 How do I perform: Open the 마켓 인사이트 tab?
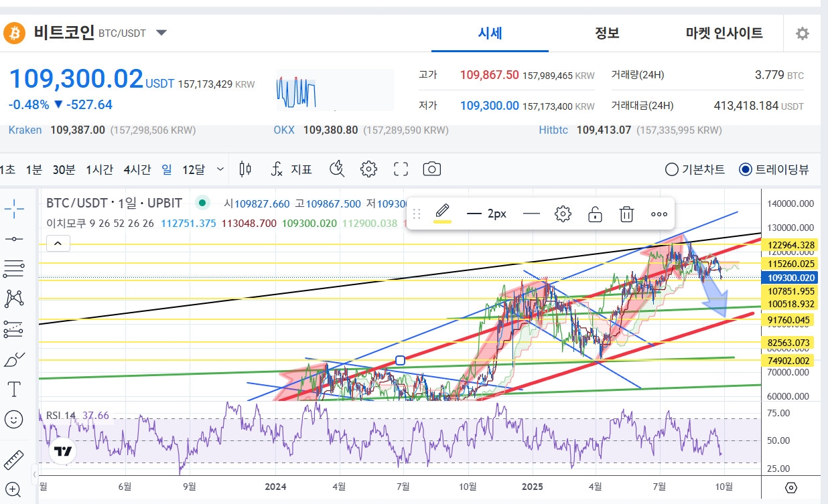724,33
